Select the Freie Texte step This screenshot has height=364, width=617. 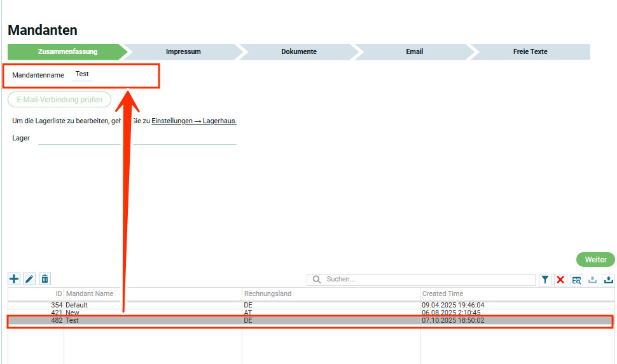click(530, 51)
